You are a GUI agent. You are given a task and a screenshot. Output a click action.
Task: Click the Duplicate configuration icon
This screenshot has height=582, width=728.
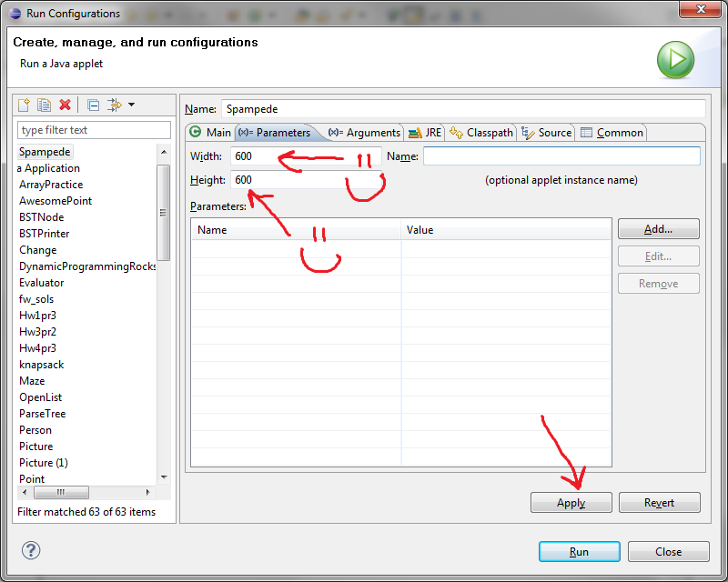(44, 105)
